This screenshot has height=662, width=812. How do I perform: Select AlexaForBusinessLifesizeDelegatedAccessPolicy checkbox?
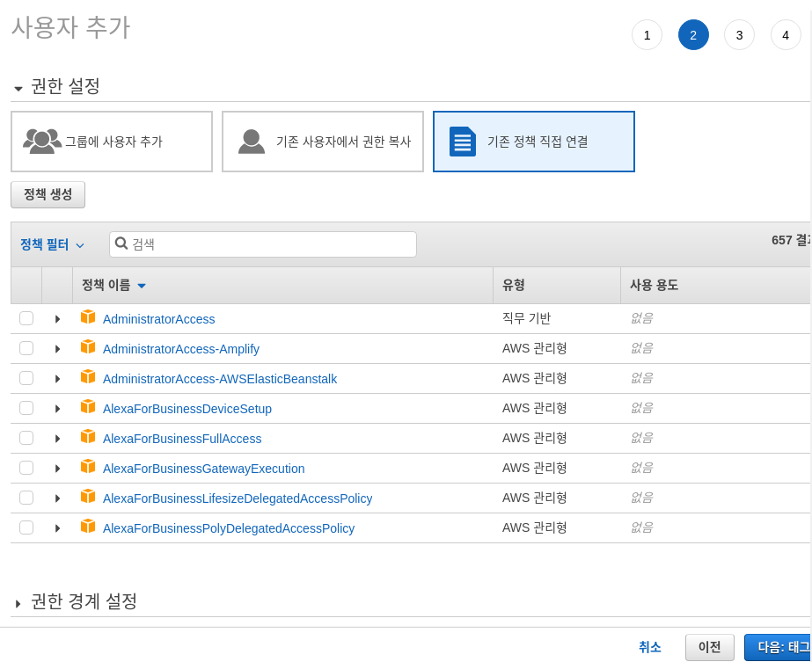(x=26, y=498)
